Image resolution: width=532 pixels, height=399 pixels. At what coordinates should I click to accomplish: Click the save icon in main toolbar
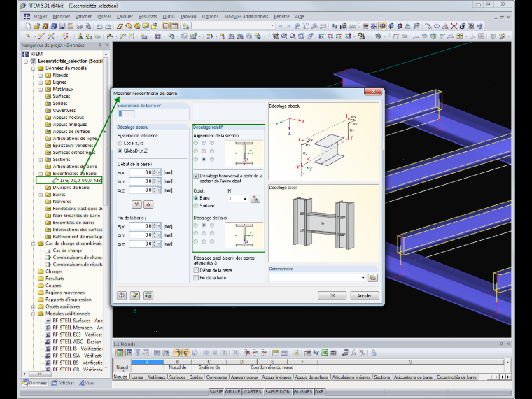pos(62,26)
